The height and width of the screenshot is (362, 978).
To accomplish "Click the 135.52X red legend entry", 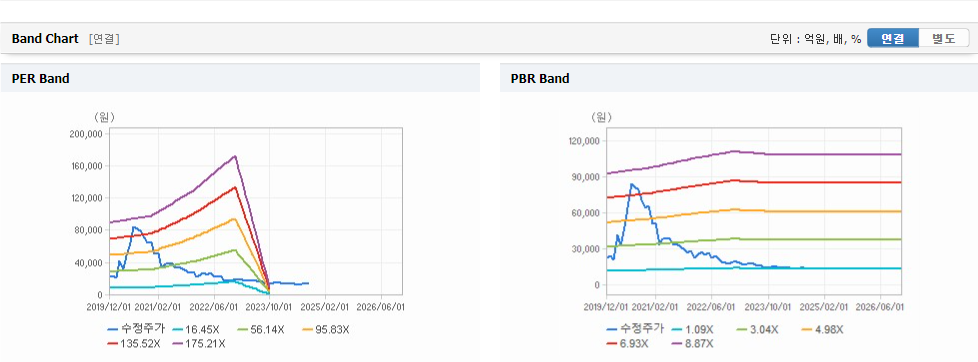I will pos(134,343).
